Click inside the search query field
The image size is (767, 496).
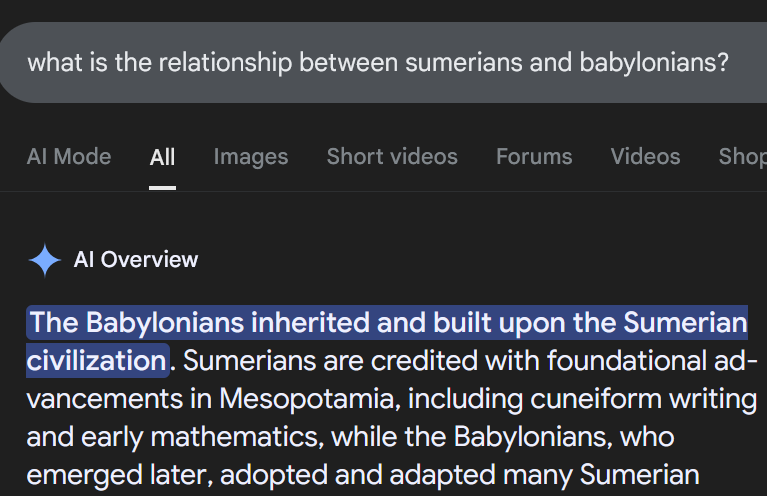384,63
